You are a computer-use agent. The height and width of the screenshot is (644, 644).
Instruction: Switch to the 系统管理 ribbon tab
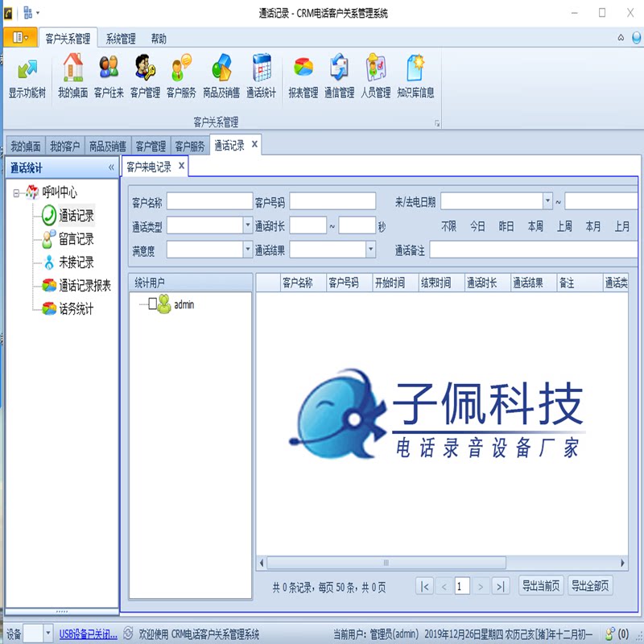(x=121, y=39)
